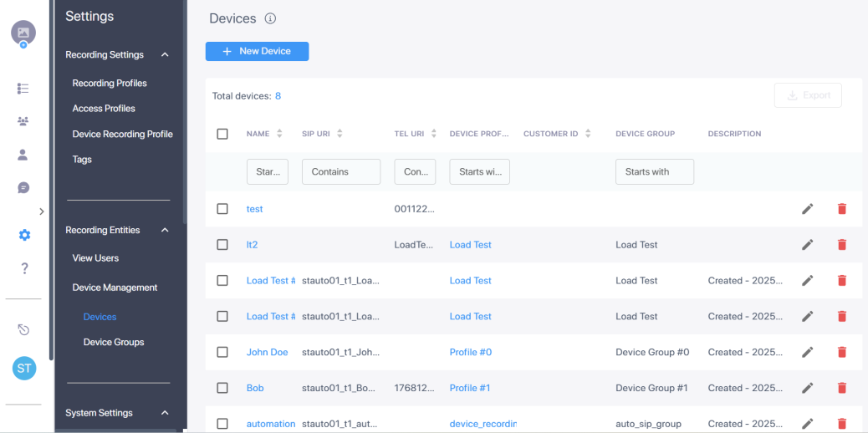Click the settings gear icon in left rail

[x=23, y=235]
